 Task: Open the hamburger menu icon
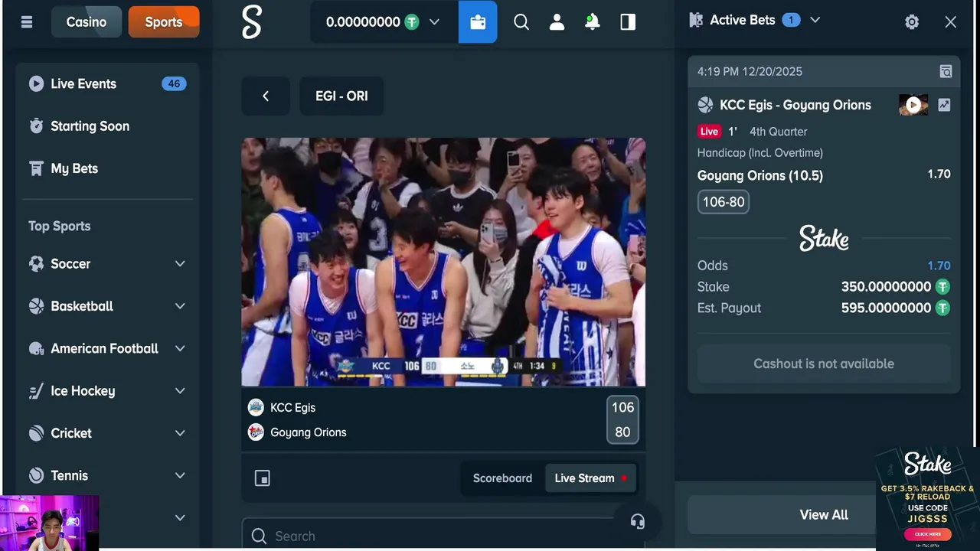point(27,22)
